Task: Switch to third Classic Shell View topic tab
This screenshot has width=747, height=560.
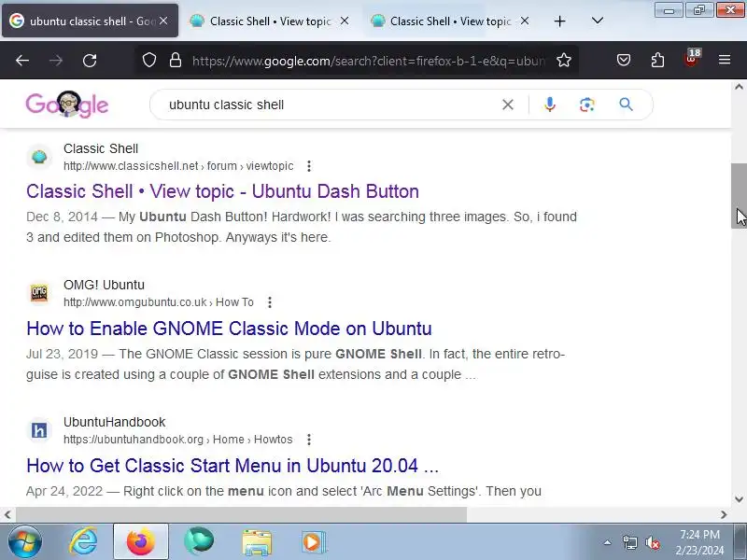Action: 450,21
